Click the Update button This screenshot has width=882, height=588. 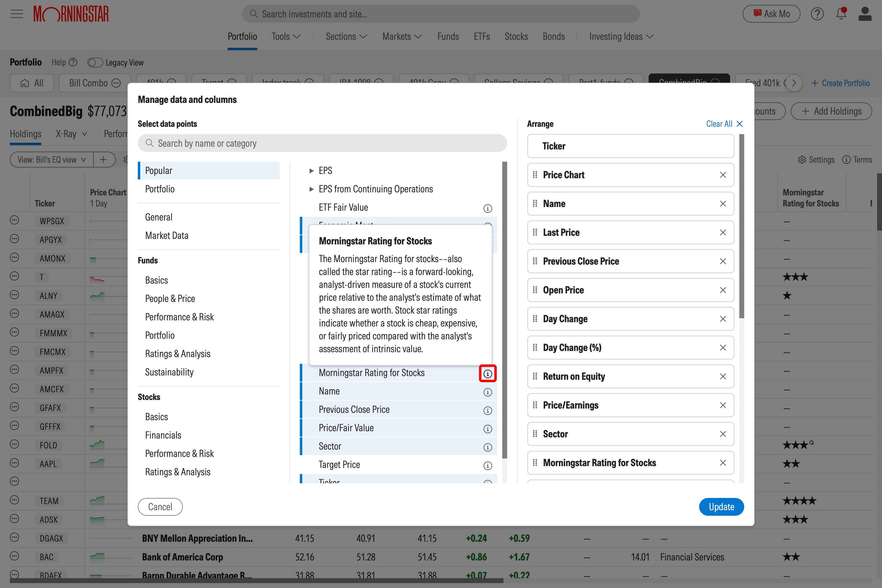coord(721,507)
